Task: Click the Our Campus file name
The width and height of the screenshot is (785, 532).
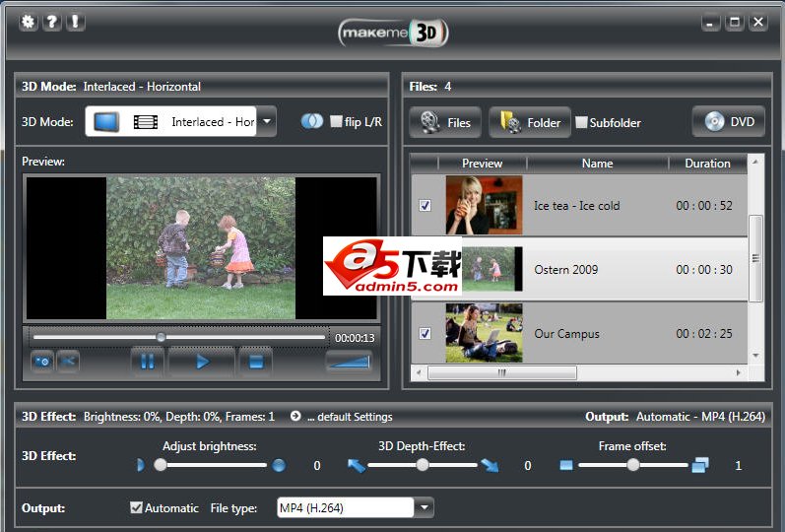Action: click(x=566, y=334)
